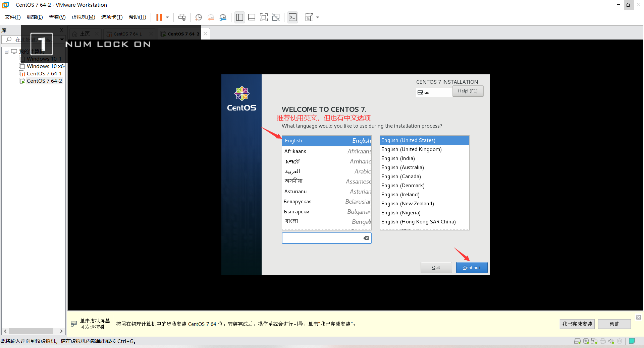Toggle the library sidebar view icon
Image resolution: width=644 pixels, height=348 pixels.
tap(239, 17)
